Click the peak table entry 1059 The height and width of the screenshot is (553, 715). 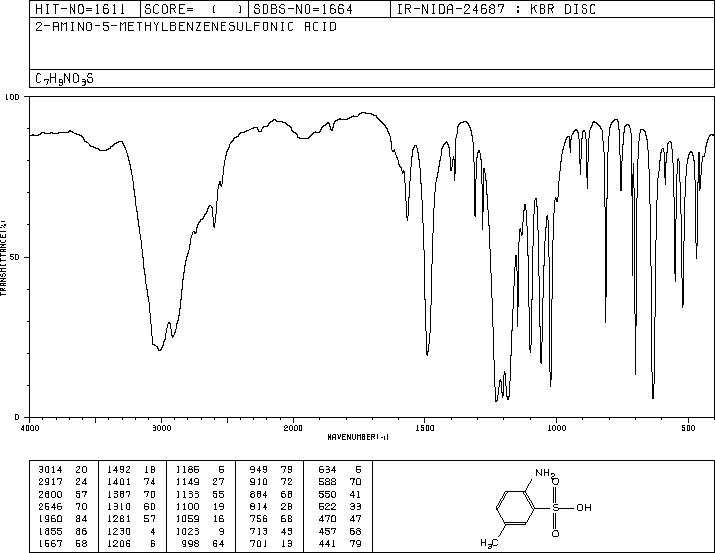pyautogui.click(x=187, y=519)
